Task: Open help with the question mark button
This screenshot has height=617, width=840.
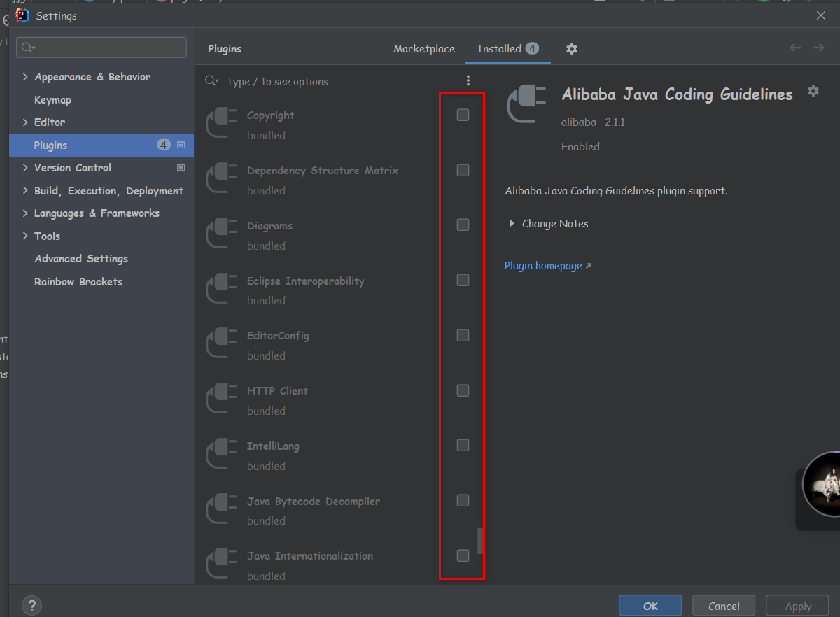Action: click(31, 605)
